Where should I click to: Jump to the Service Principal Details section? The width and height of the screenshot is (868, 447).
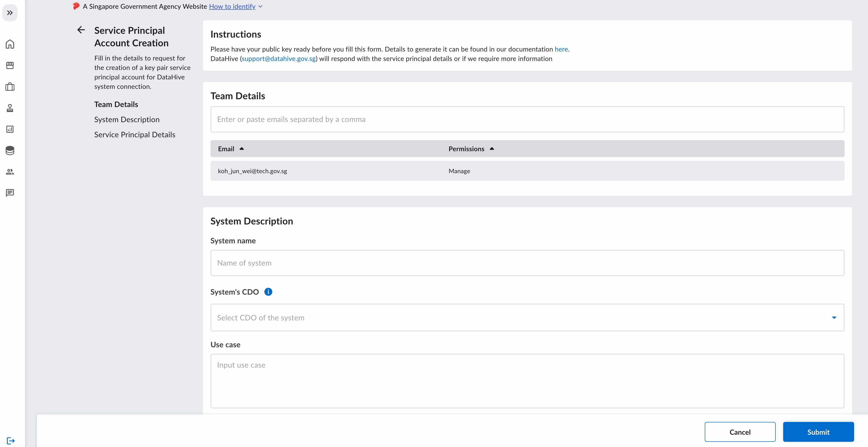click(x=135, y=135)
